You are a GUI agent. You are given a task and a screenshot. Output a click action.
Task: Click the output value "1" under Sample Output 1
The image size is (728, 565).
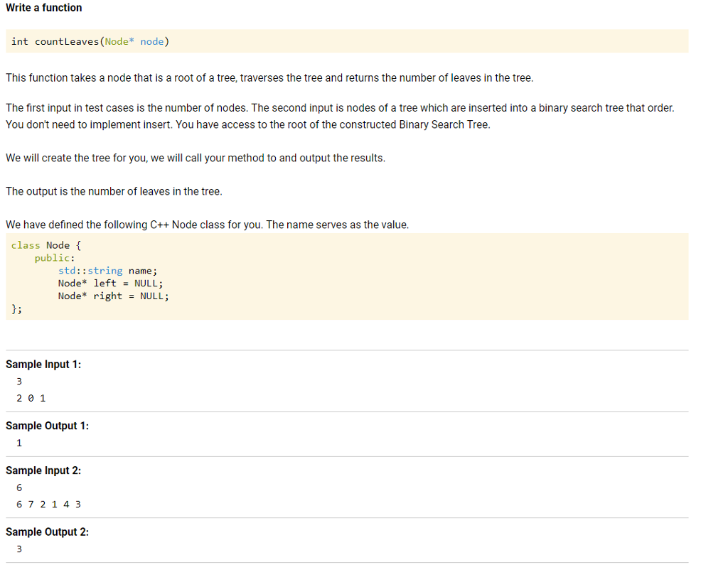[x=19, y=442]
